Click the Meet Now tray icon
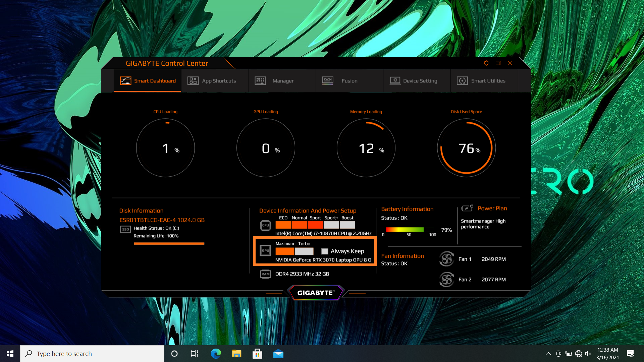The width and height of the screenshot is (644, 362). point(558,354)
